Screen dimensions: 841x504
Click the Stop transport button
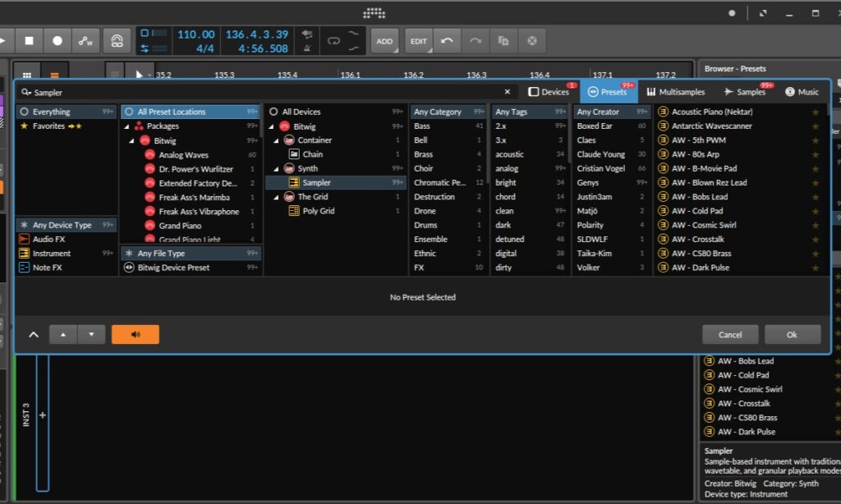point(30,41)
